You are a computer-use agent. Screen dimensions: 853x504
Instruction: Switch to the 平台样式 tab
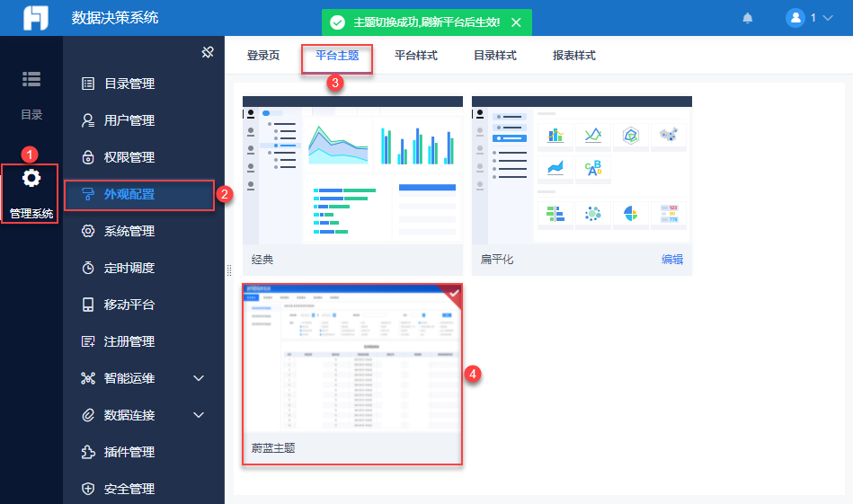[416, 56]
